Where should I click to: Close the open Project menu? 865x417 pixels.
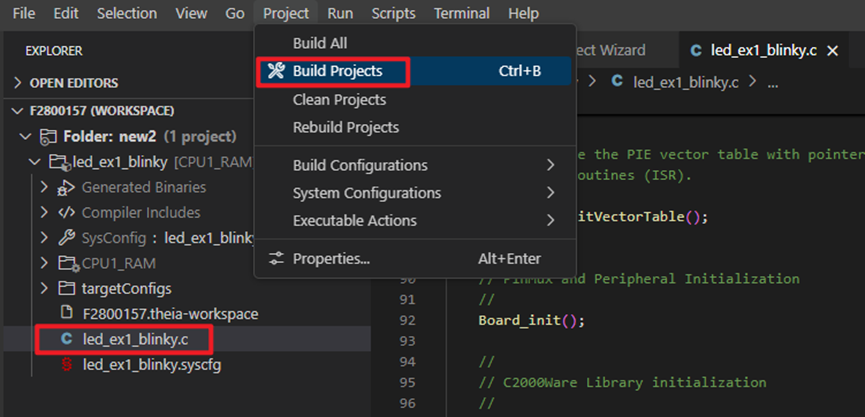pyautogui.click(x=286, y=13)
